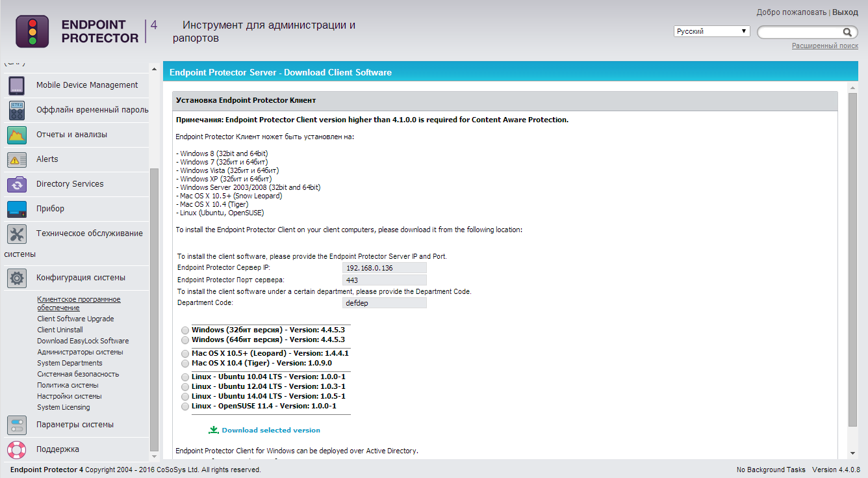Click the magnifier search icon
The width and height of the screenshot is (868, 478).
[x=847, y=32]
